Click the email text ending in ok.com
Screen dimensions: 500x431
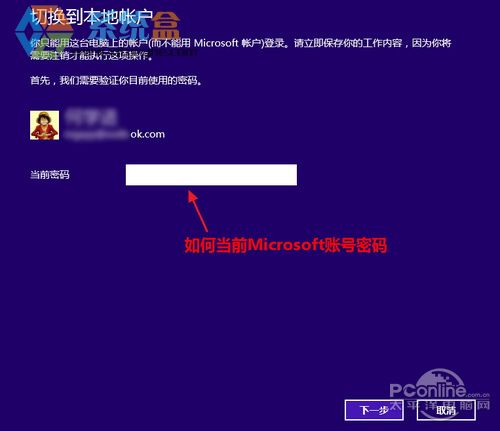pos(114,134)
